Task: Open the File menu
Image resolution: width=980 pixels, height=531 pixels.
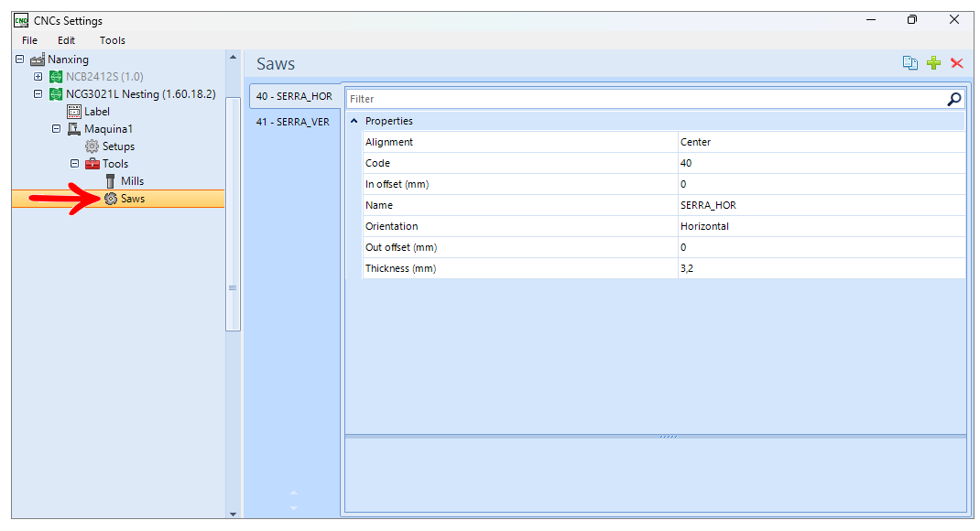Action: 29,40
